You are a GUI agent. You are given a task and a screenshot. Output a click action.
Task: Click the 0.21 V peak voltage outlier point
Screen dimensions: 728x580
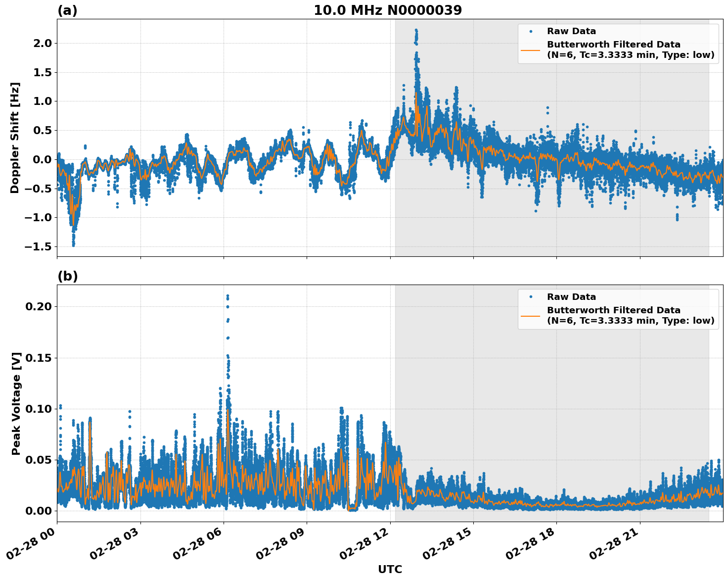coord(227,294)
